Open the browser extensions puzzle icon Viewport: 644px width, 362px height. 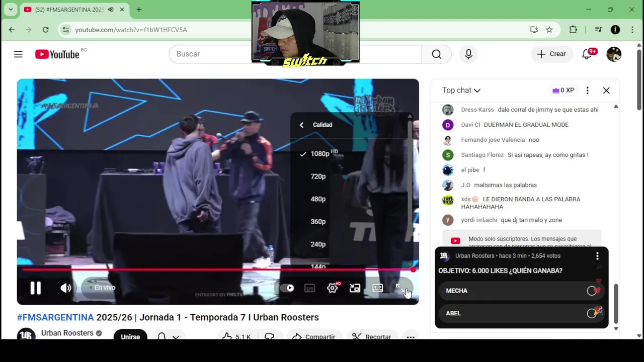coord(573,30)
